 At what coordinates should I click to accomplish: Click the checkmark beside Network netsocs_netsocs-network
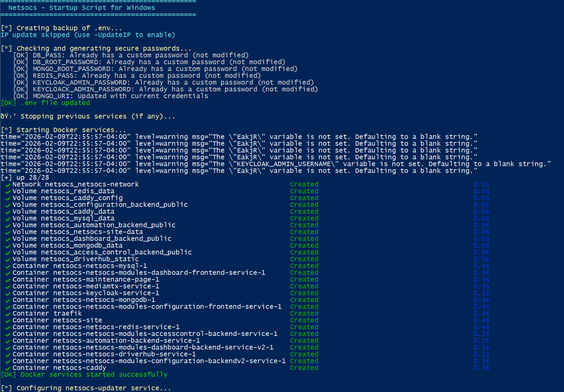click(7, 185)
